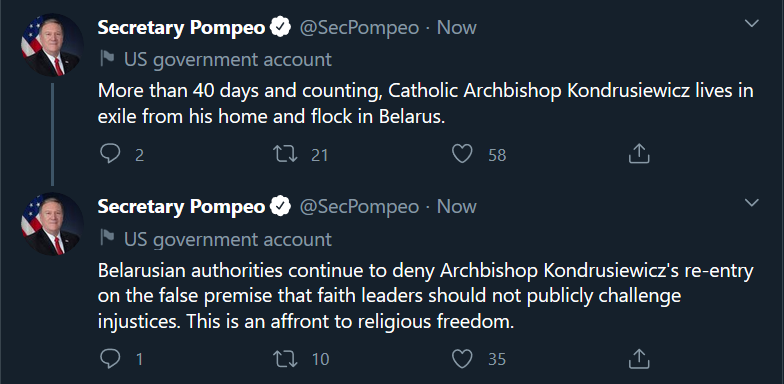The width and height of the screenshot is (784, 384).
Task: Open the first tweet's "Now" timestamp
Action: 456,28
